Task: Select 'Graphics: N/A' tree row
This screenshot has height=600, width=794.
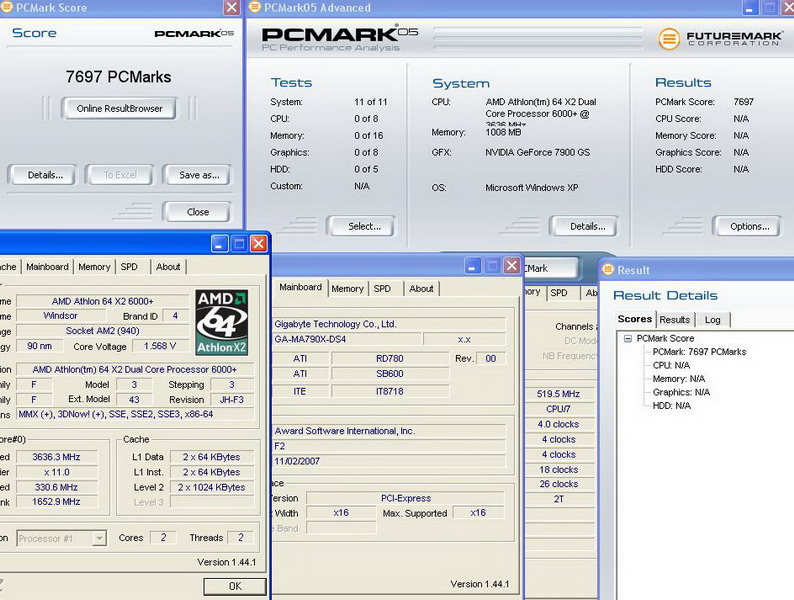Action: point(681,392)
